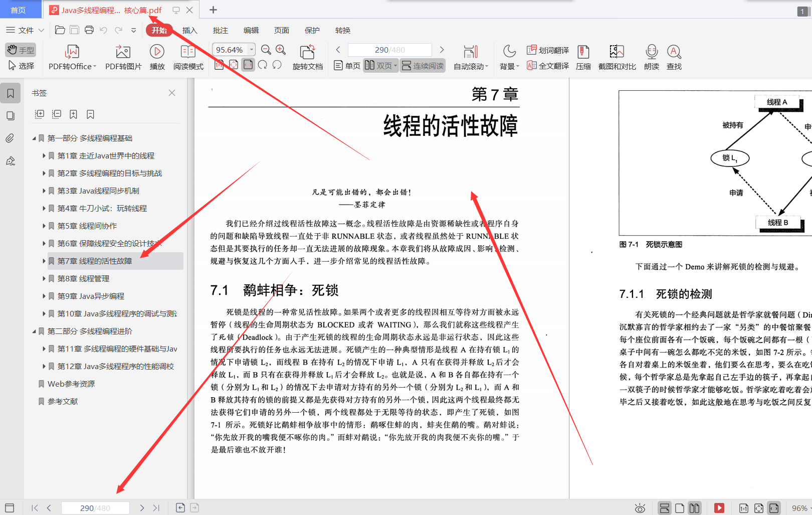Click the toolbar page number field 290/480
This screenshot has width=812, height=515.
(x=389, y=50)
